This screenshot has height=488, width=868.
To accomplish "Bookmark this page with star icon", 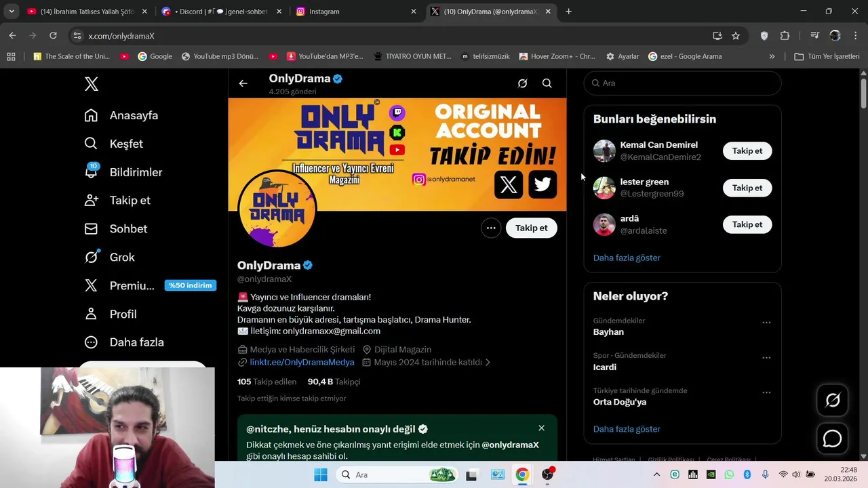I will (736, 36).
